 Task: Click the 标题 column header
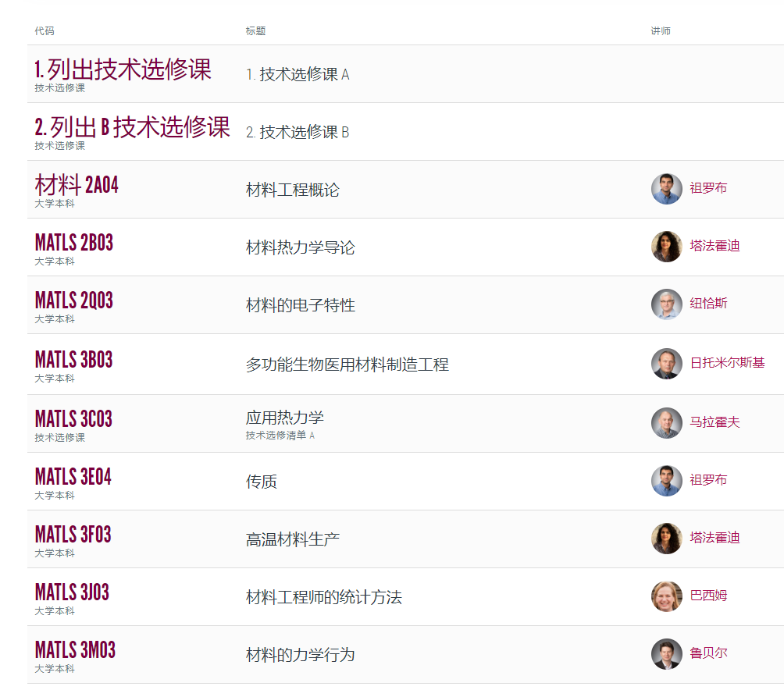pyautogui.click(x=255, y=31)
